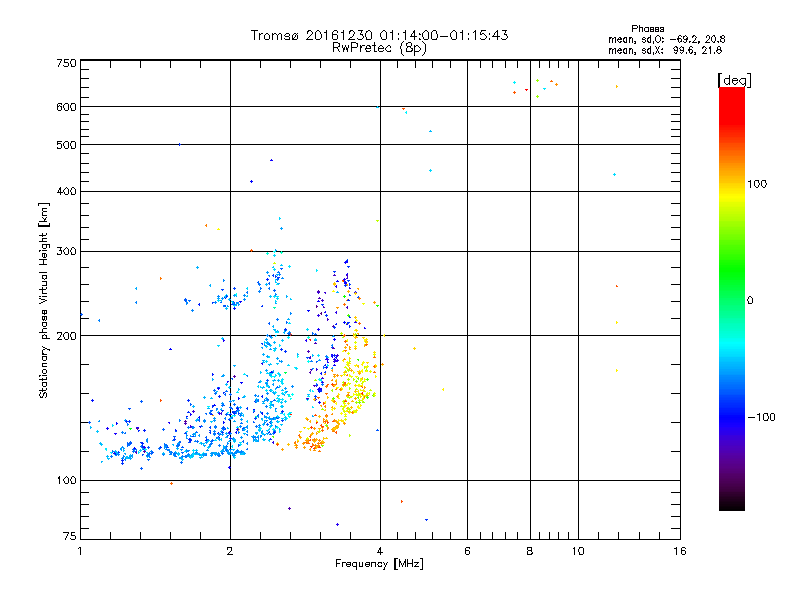Click y-axis tick label '400'

pyautogui.click(x=66, y=191)
